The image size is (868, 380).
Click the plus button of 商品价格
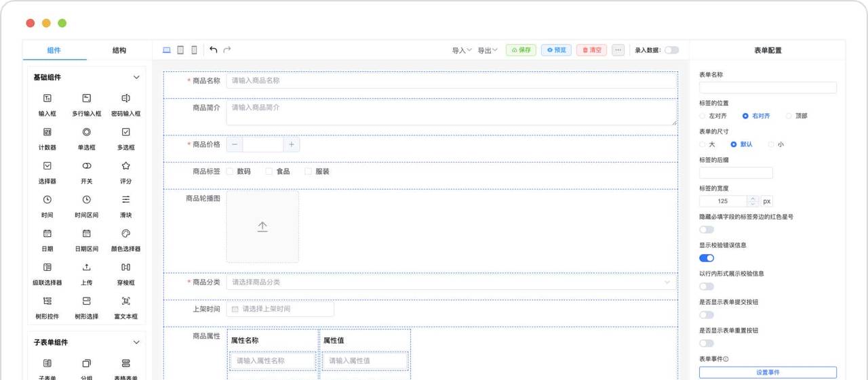click(x=292, y=144)
